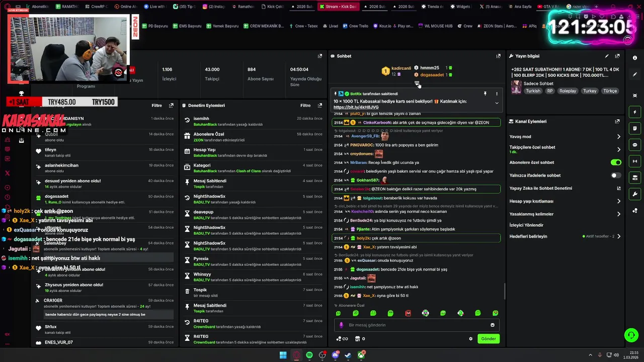
Task: Click the isemihh moderation entry
Action: click(x=253, y=121)
